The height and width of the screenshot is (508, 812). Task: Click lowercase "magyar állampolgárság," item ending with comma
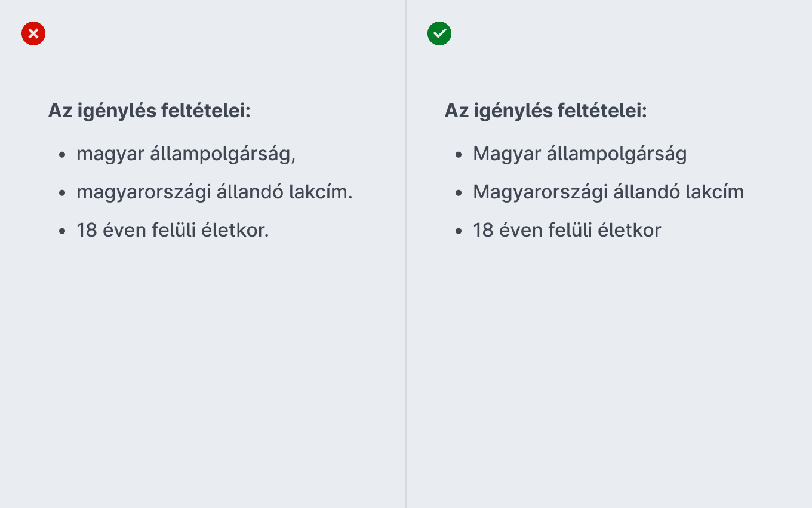[186, 154]
